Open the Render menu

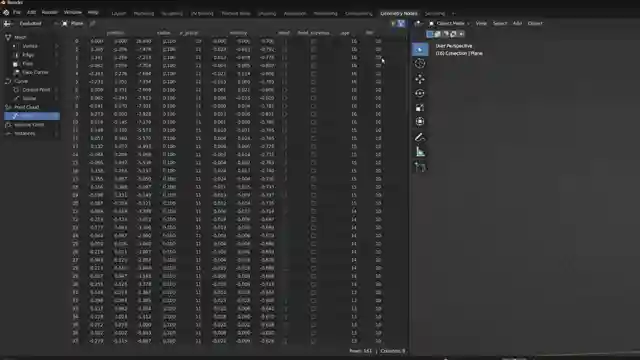tap(50, 13)
